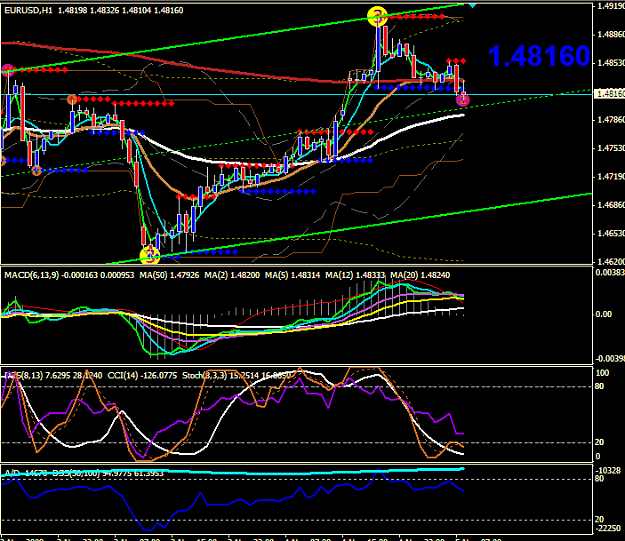
Task: Click the large blue 1.48160 price label
Action: 539,56
